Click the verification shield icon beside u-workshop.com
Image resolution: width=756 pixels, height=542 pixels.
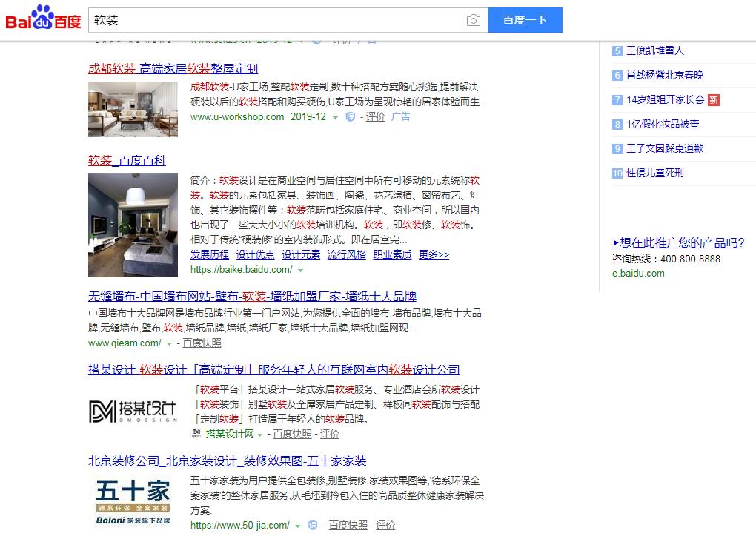click(x=351, y=116)
